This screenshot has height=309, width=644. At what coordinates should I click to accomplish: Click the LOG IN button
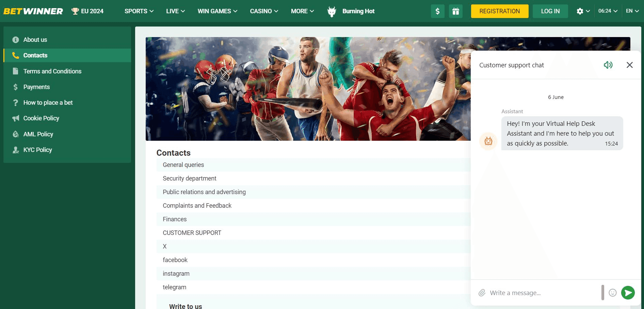click(x=550, y=11)
